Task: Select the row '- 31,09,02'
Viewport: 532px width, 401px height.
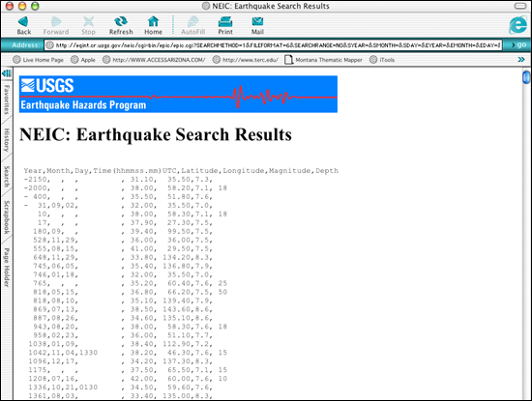Action: 118,206
